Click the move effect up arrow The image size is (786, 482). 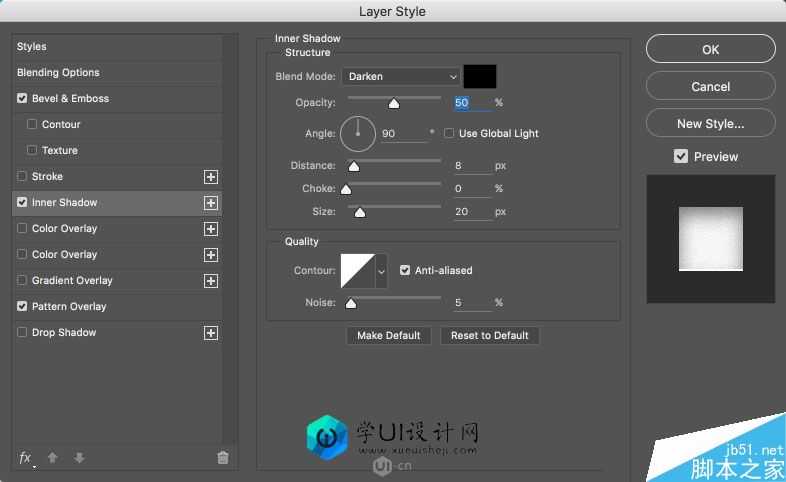coord(53,458)
